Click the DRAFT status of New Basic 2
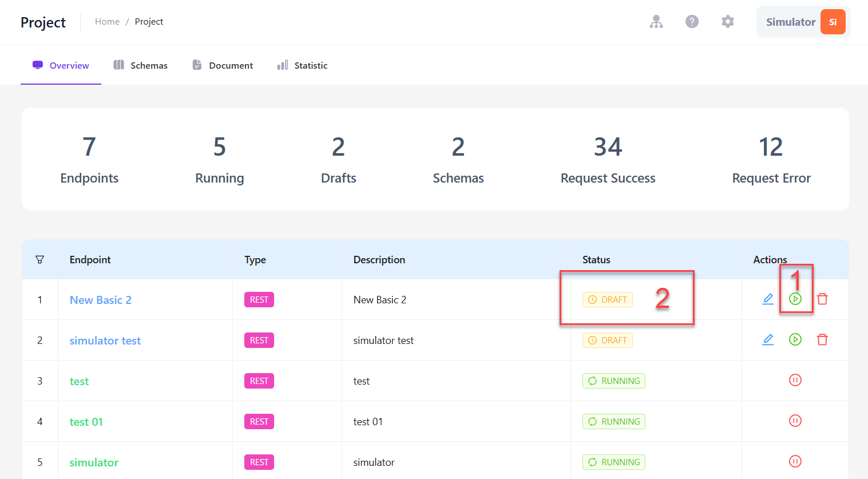 [x=608, y=300]
